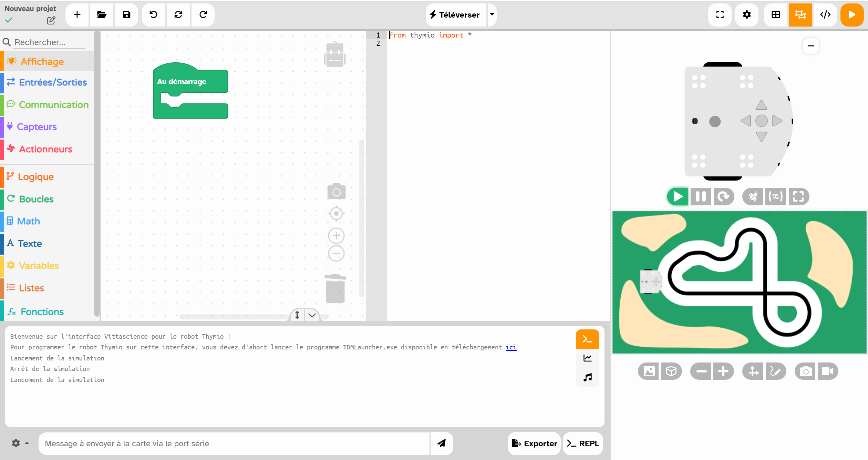
Task: Open the Affichage block category
Action: pos(48,61)
